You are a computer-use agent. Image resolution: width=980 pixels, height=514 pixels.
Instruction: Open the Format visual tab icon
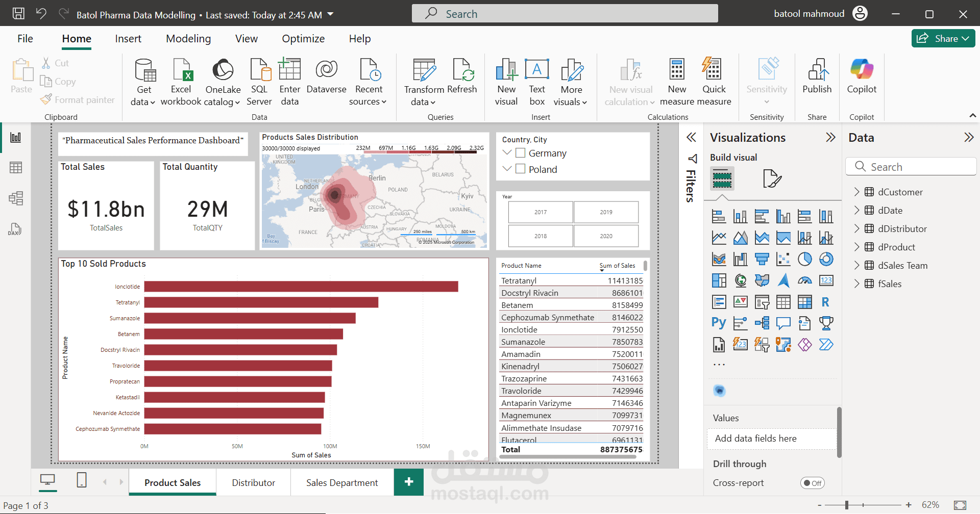pos(772,178)
